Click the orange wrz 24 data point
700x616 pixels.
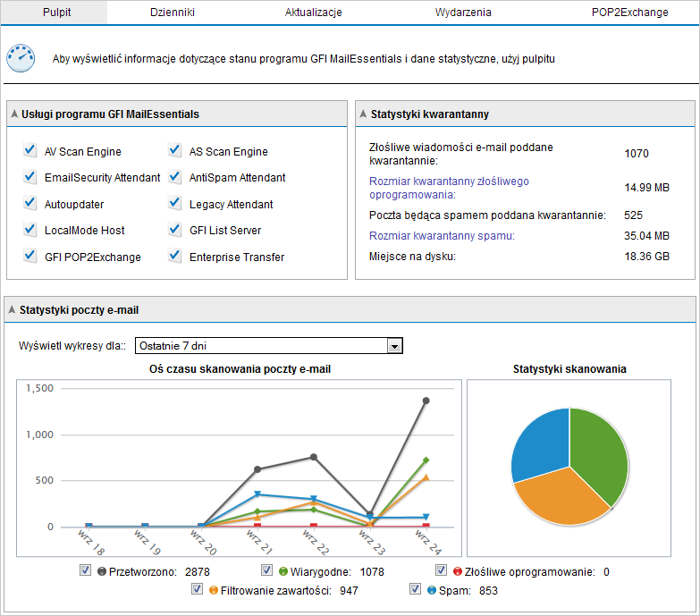(426, 477)
